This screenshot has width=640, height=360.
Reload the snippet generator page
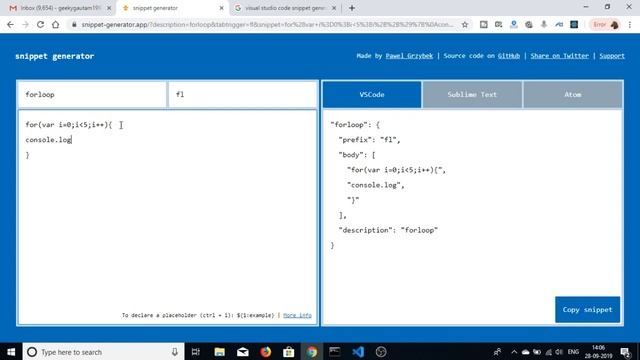(40, 24)
